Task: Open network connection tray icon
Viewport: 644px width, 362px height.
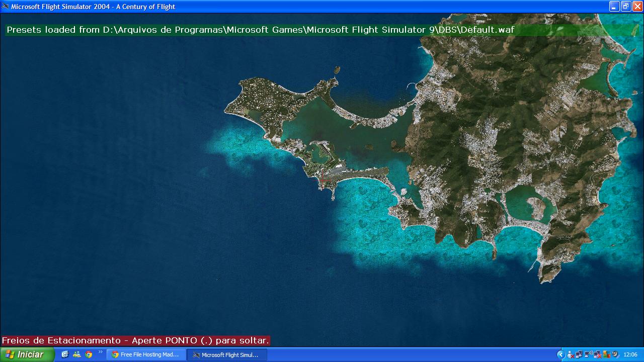Action: pos(579,354)
